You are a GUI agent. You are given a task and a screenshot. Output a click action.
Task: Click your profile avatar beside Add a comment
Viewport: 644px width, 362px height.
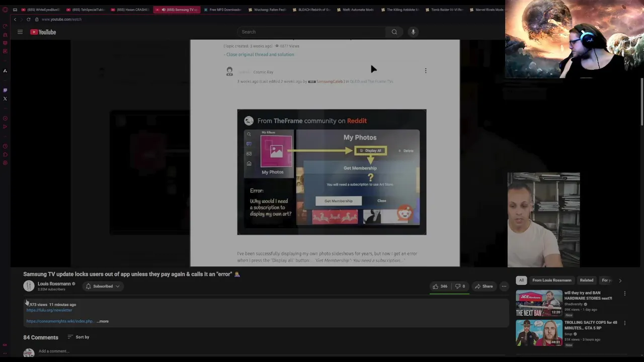[x=29, y=352]
